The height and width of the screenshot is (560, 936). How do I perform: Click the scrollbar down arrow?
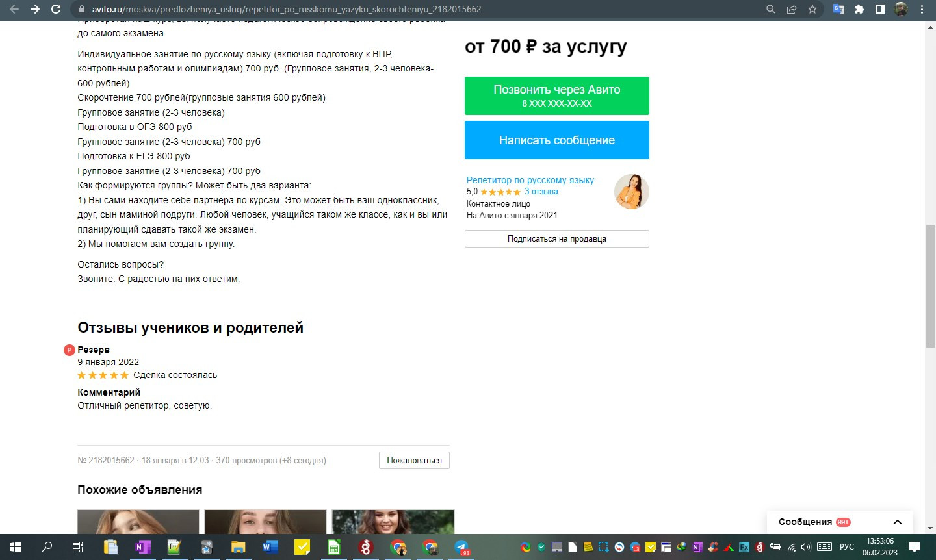[930, 528]
